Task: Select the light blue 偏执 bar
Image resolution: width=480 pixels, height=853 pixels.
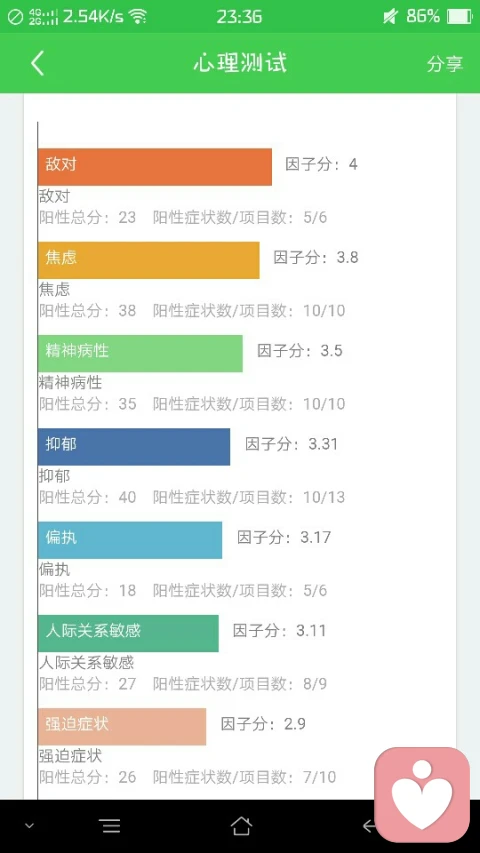Action: (x=130, y=540)
